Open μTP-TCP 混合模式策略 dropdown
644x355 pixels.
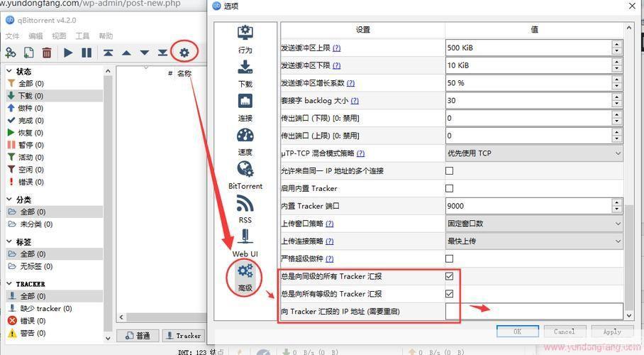click(x=534, y=153)
